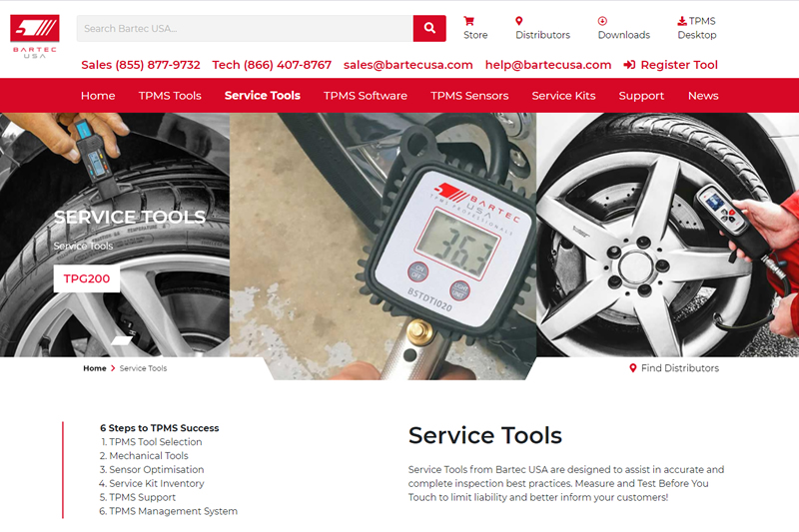Open the Support nav item
The width and height of the screenshot is (799, 532).
point(641,96)
